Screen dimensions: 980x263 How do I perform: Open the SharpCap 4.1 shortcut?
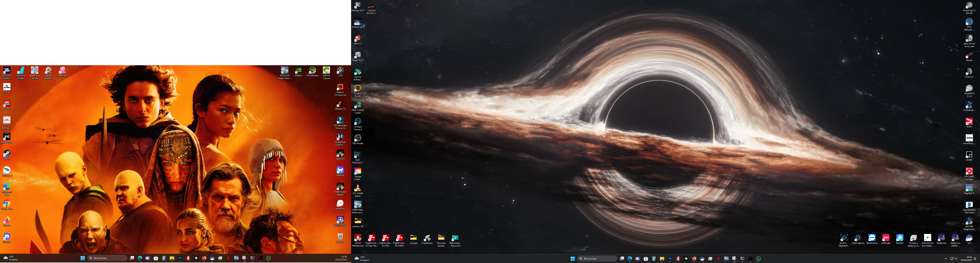(969, 8)
